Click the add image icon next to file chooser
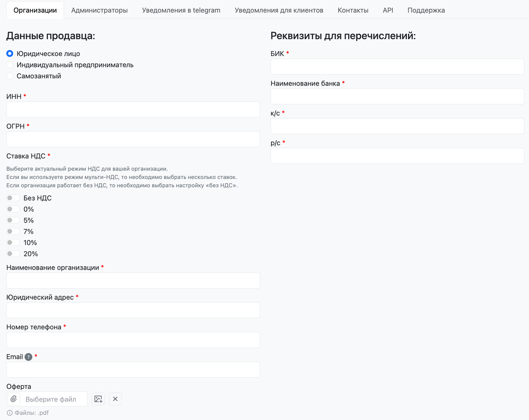 pyautogui.click(x=98, y=399)
